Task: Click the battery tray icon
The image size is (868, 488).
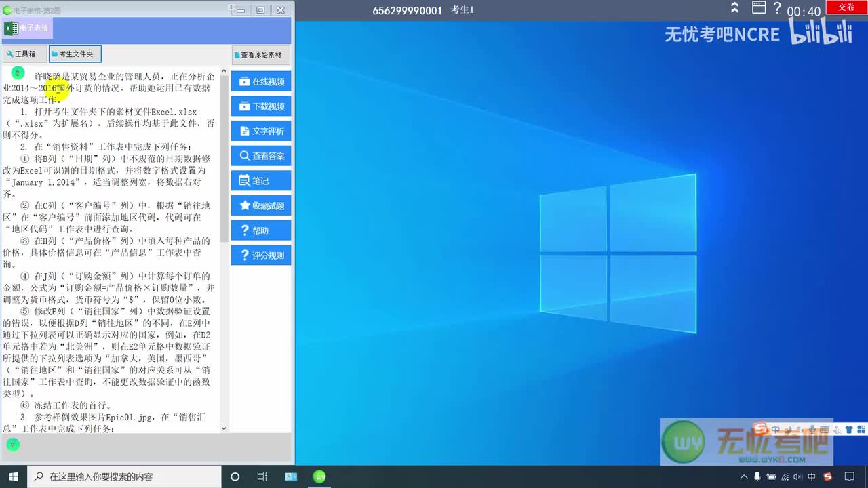Action: (x=772, y=477)
